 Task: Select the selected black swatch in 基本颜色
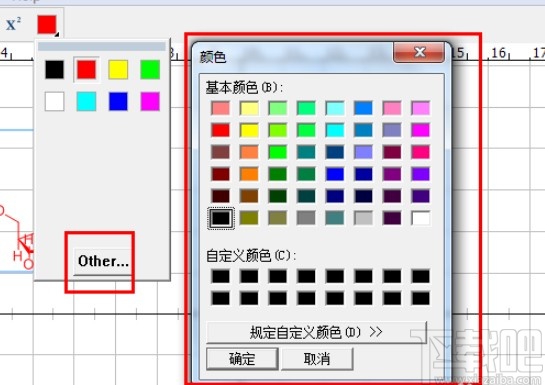221,218
